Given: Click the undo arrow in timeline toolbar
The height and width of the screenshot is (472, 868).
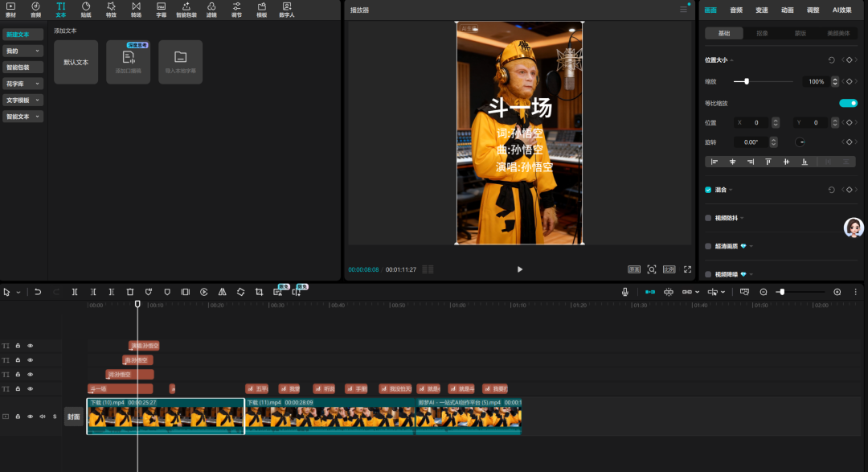Looking at the screenshot, I should pyautogui.click(x=38, y=292).
